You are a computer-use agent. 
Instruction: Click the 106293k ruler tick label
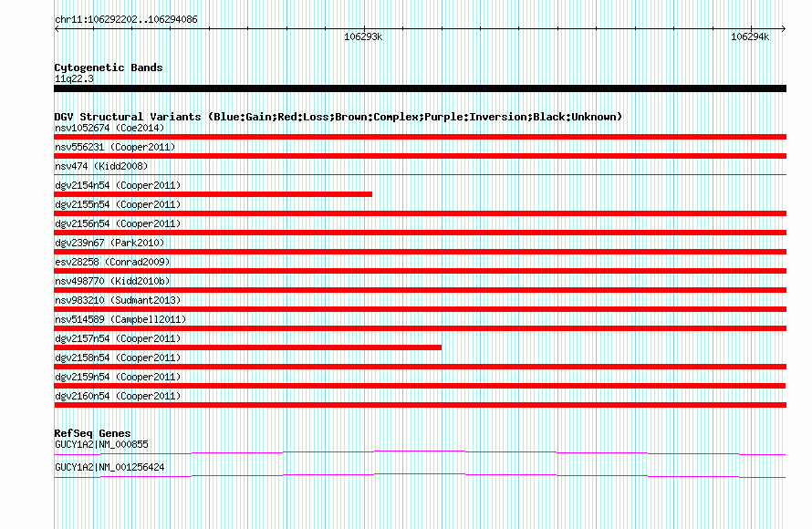pos(363,36)
